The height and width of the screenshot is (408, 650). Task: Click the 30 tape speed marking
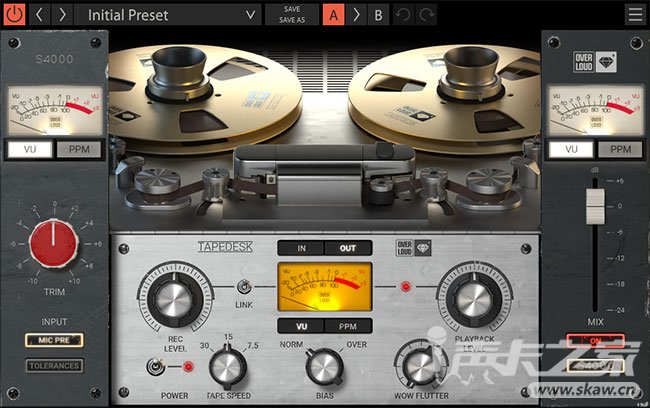(x=204, y=345)
